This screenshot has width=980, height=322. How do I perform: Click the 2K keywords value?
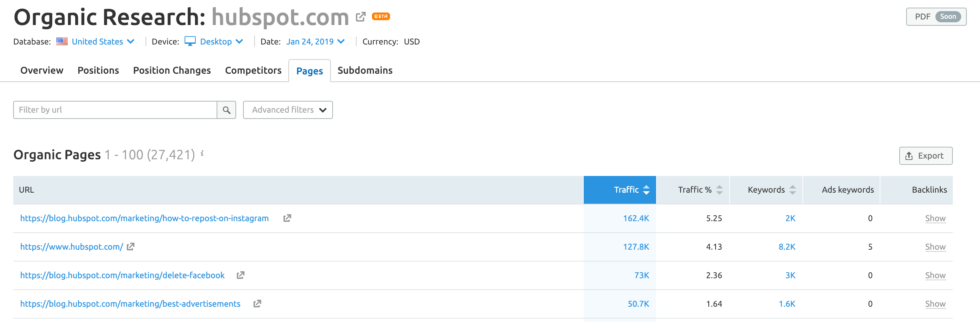pos(790,218)
